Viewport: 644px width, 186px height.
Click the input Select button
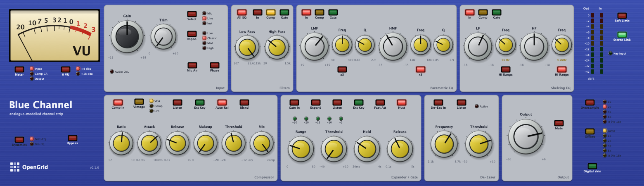tap(192, 14)
